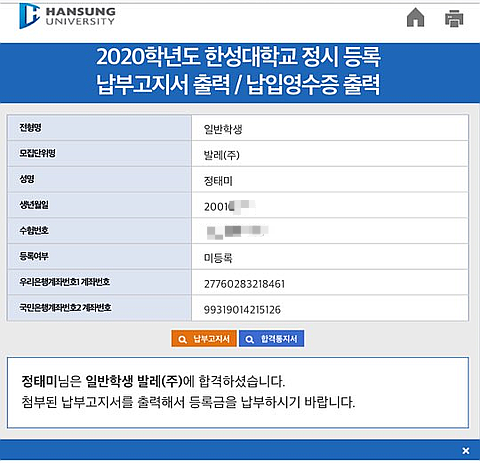
Task: Click the 등록금을 납부하시기 바랍니다 line
Action: pyautogui.click(x=188, y=402)
